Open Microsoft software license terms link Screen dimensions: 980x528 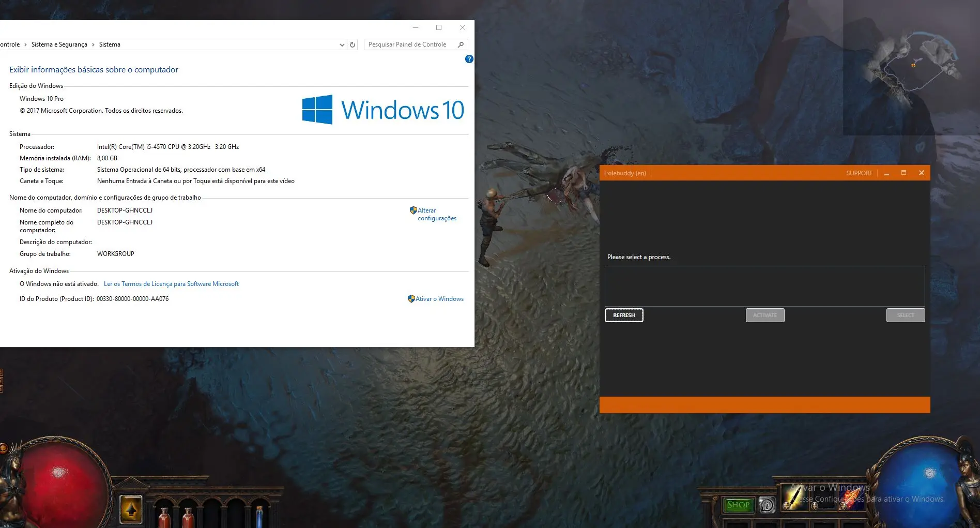point(171,284)
